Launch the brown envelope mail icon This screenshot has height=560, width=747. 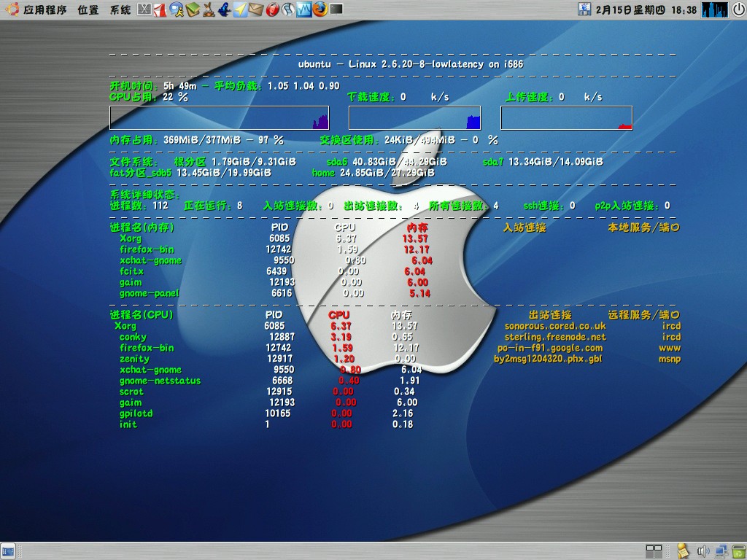(256, 9)
